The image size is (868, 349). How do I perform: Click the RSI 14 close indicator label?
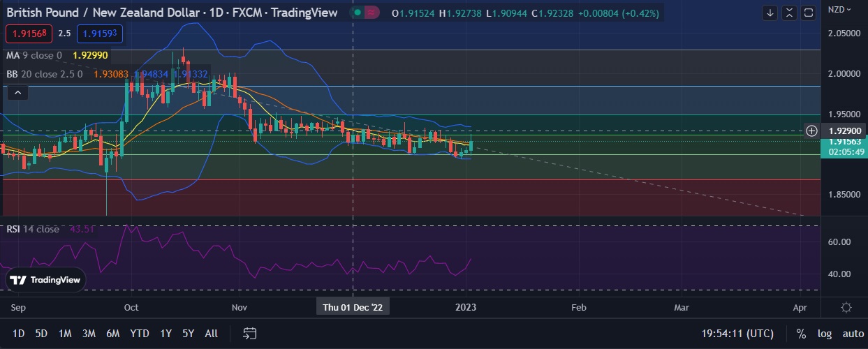(x=33, y=229)
